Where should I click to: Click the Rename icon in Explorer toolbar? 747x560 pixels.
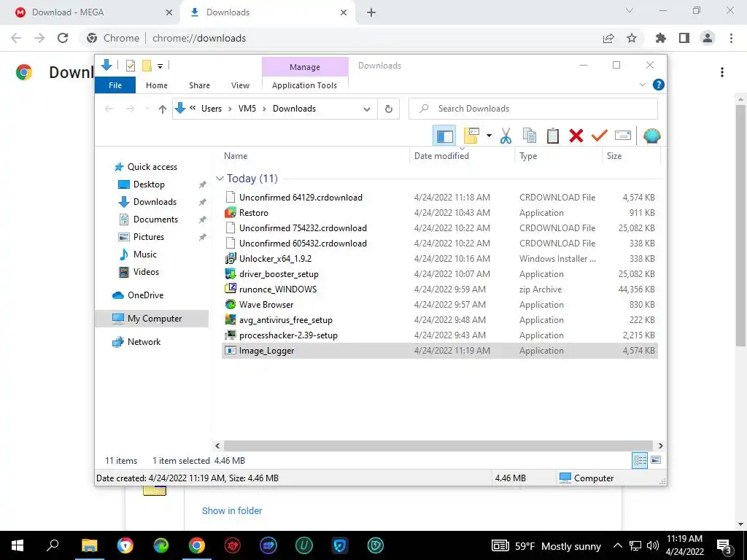click(x=623, y=136)
